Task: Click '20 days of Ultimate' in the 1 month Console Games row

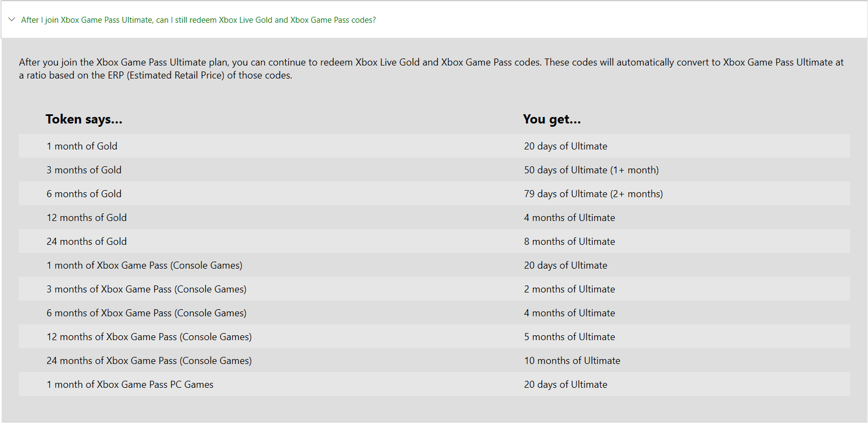Action: (565, 265)
